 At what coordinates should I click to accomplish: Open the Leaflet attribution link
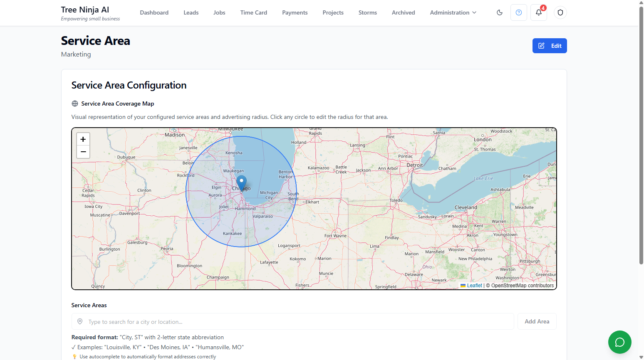tap(474, 286)
